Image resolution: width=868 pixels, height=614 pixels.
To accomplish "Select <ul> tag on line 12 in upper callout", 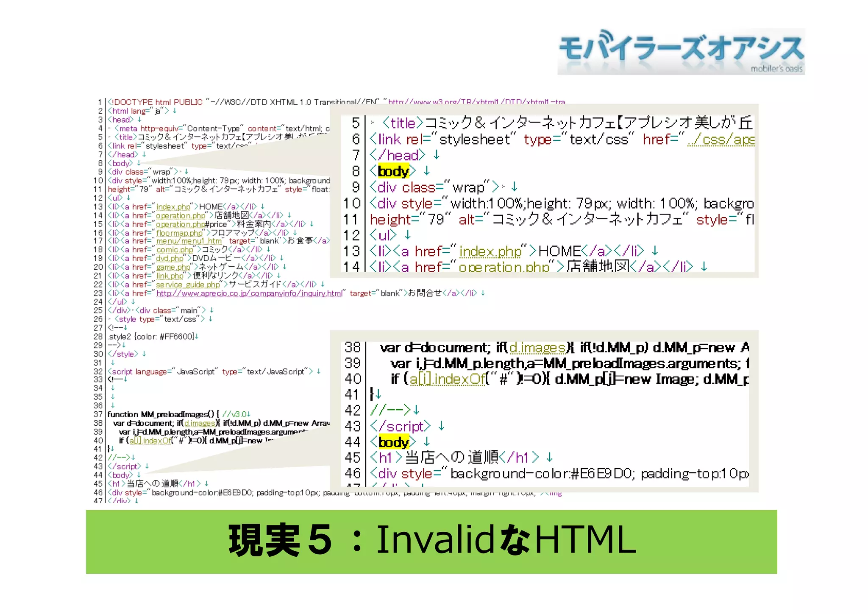I will [384, 235].
